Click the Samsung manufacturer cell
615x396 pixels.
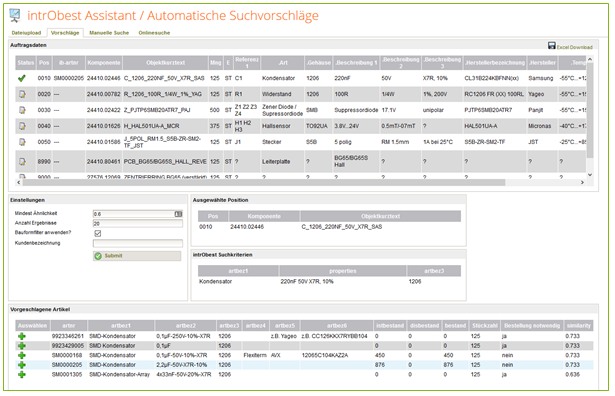click(x=540, y=78)
